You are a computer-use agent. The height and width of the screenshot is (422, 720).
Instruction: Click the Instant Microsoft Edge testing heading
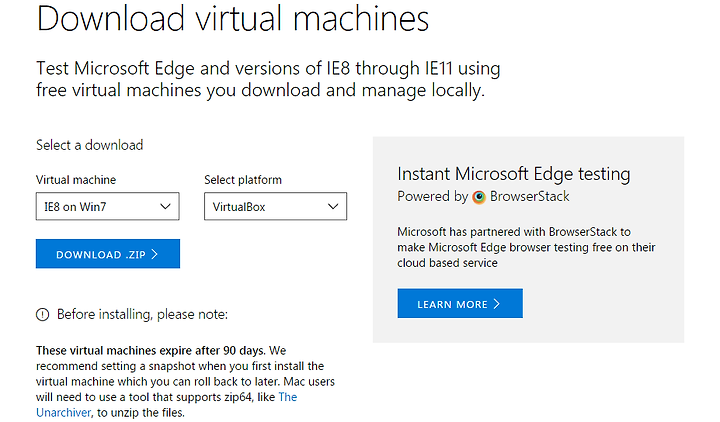(x=513, y=174)
